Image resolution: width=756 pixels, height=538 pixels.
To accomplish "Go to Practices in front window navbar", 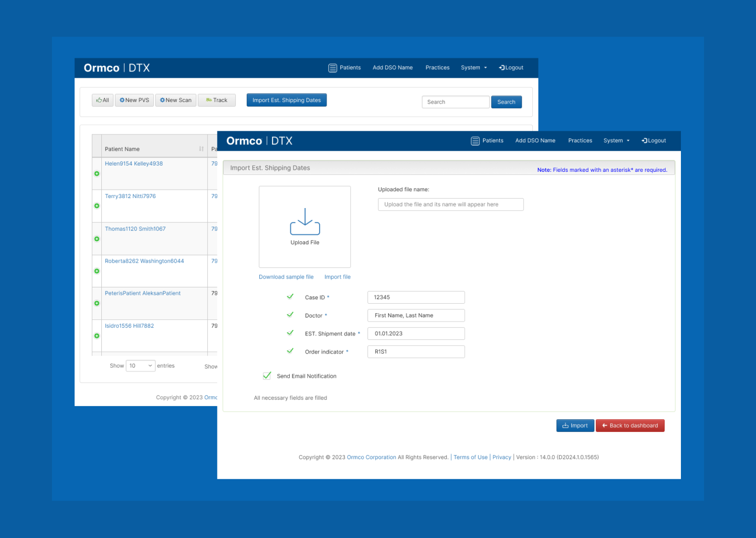I will [580, 141].
